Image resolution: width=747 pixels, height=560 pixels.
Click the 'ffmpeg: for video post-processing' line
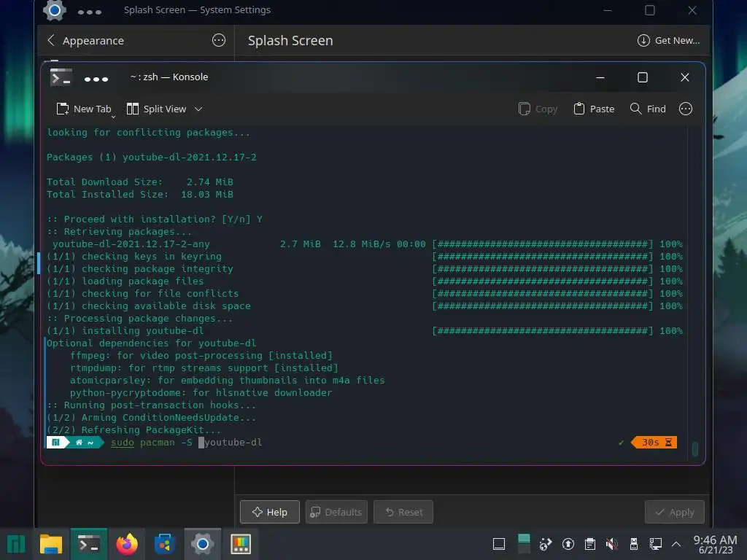click(x=201, y=355)
